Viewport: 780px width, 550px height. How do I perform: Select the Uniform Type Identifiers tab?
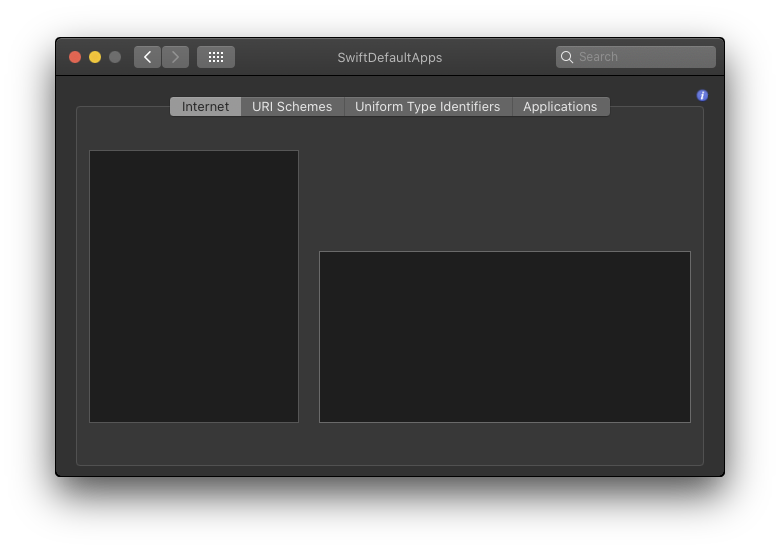pos(427,106)
